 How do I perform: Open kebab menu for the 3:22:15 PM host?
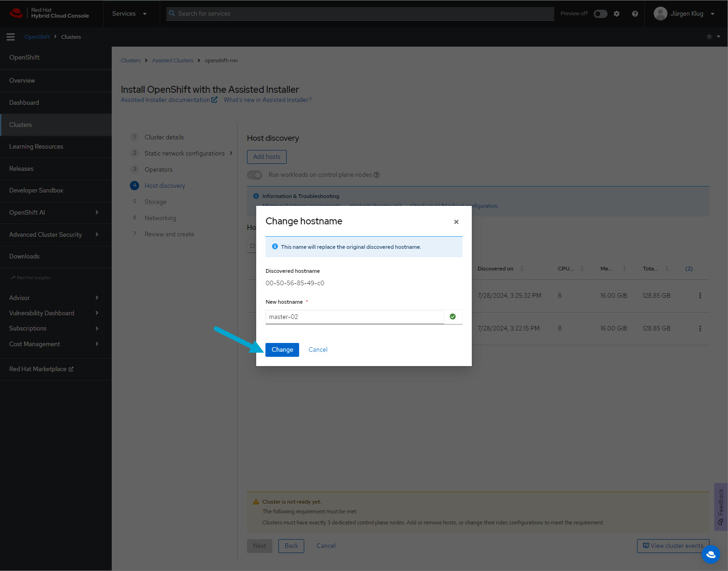point(700,329)
